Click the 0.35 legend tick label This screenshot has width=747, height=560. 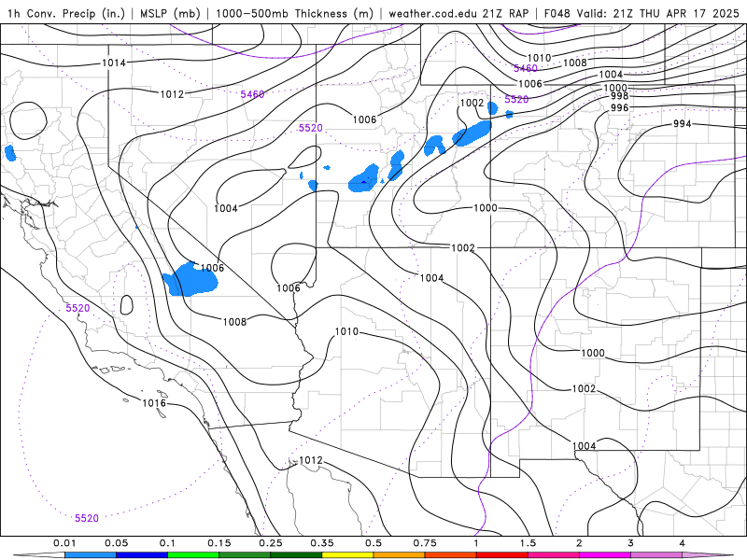pos(321,543)
